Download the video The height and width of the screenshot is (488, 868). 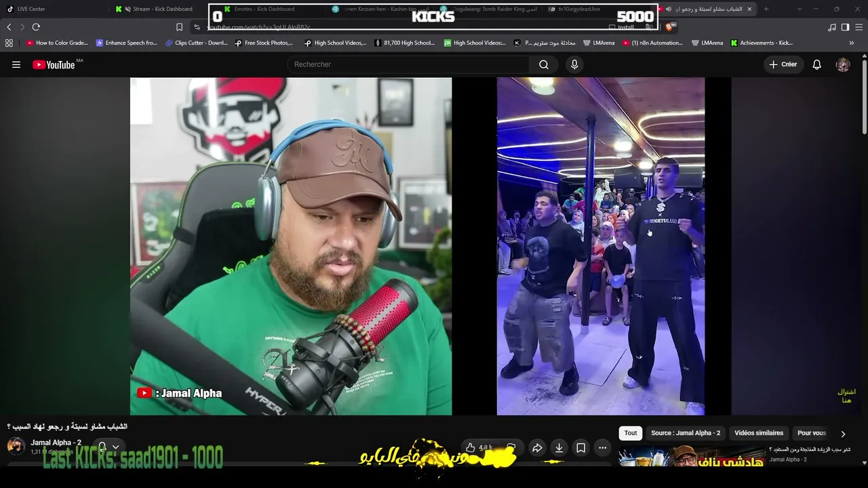tap(559, 447)
